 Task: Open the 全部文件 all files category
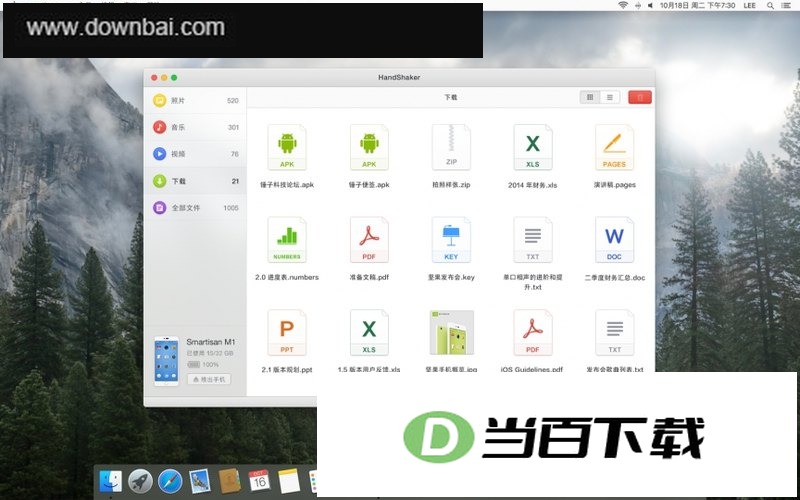pyautogui.click(x=195, y=208)
